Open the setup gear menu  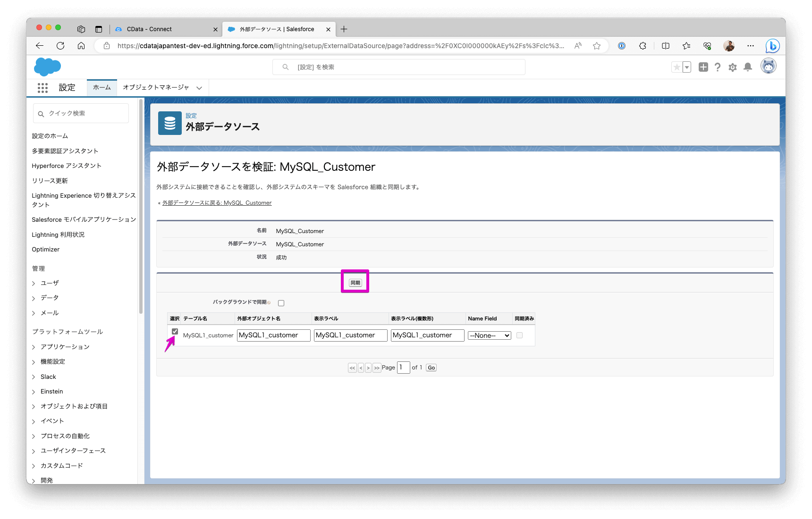733,67
